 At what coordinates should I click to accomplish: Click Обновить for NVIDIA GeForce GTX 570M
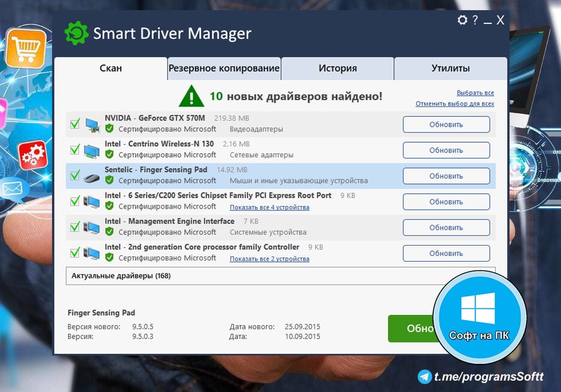[446, 125]
